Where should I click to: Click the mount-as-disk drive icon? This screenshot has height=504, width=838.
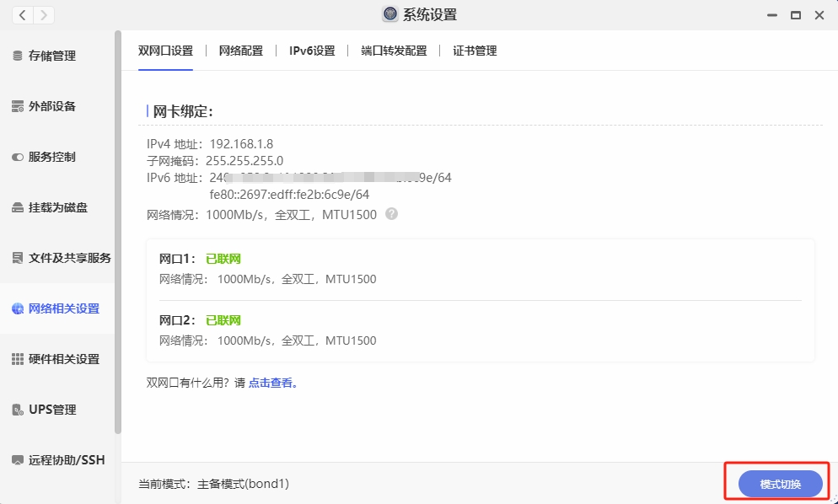tap(18, 207)
